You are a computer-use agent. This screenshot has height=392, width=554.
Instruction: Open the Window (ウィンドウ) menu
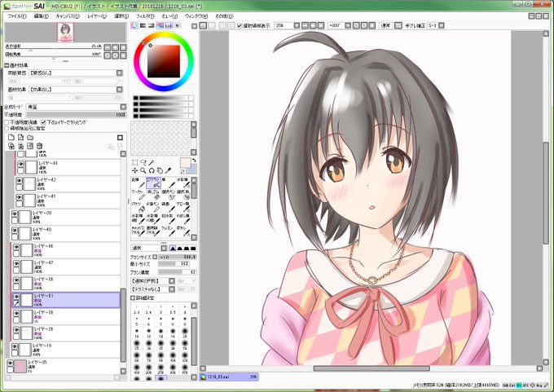(196, 16)
